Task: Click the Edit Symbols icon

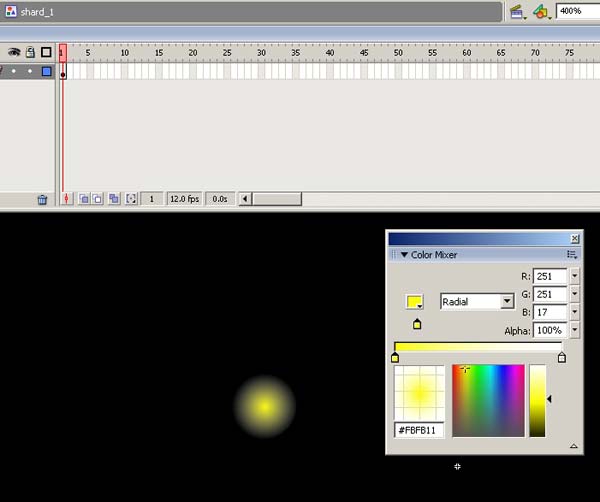Action: pos(541,12)
